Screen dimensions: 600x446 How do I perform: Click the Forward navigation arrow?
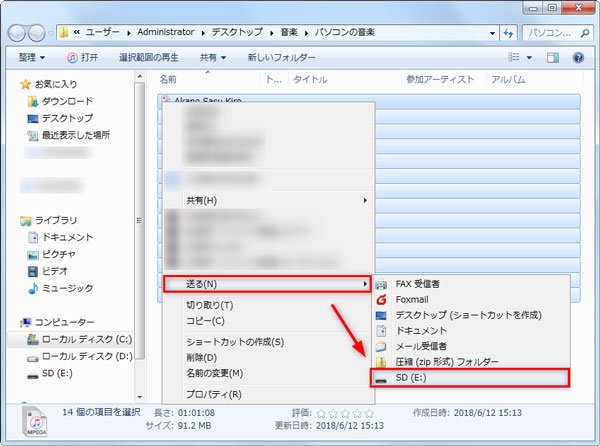point(36,33)
